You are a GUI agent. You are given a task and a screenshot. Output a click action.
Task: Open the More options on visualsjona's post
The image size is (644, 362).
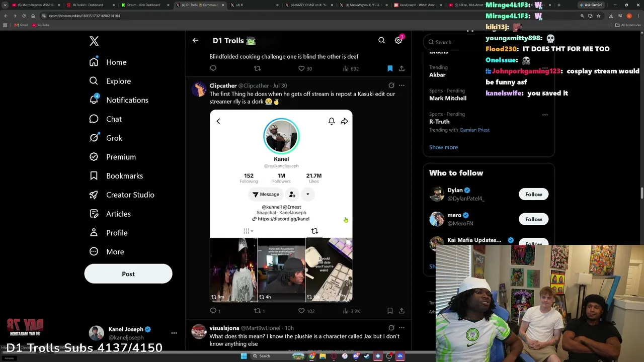401,328
